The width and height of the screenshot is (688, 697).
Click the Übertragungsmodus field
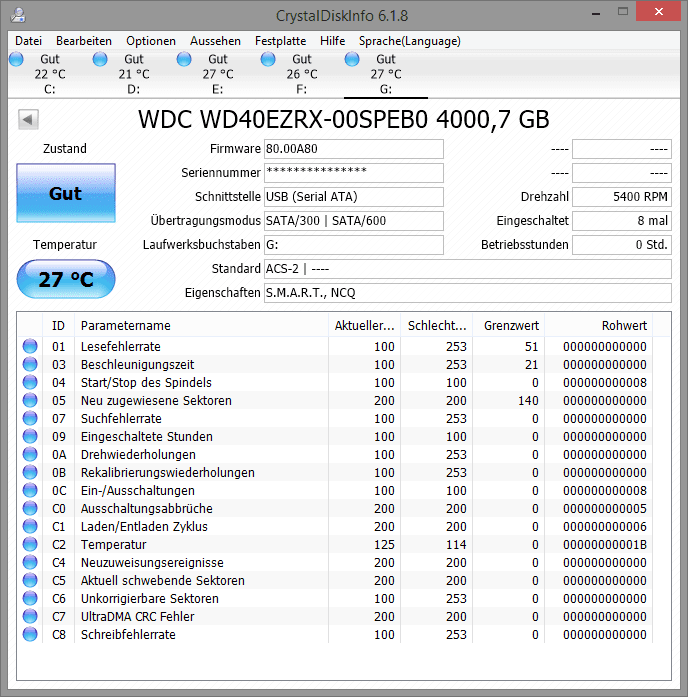pos(354,221)
